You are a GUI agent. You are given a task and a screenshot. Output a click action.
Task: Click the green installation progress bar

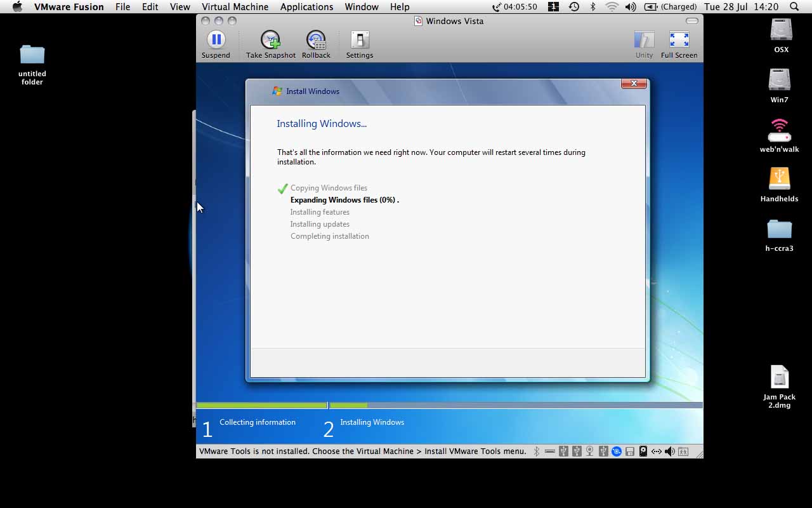261,405
